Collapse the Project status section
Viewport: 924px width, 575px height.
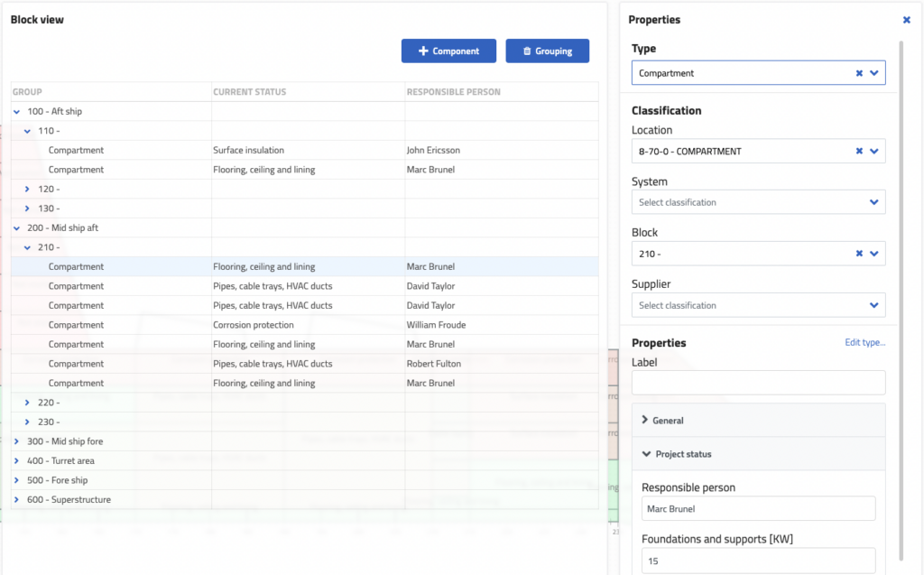[646, 454]
